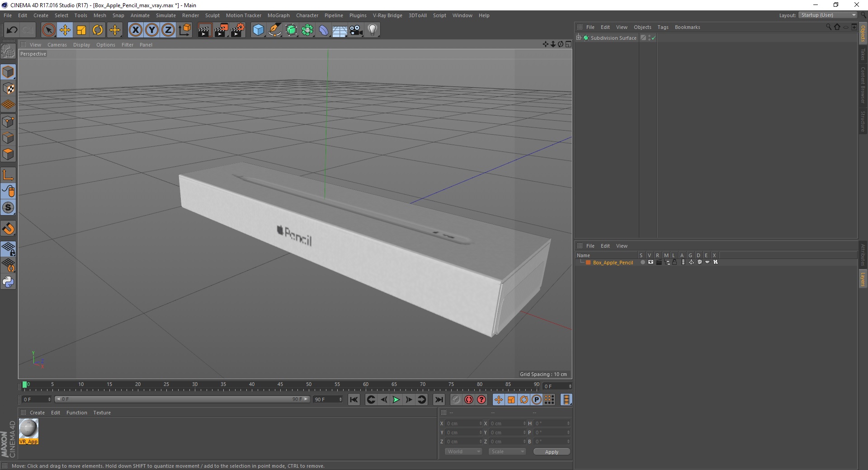Select the Box_Apple_Pencil layer name
This screenshot has height=470, width=868.
click(613, 263)
